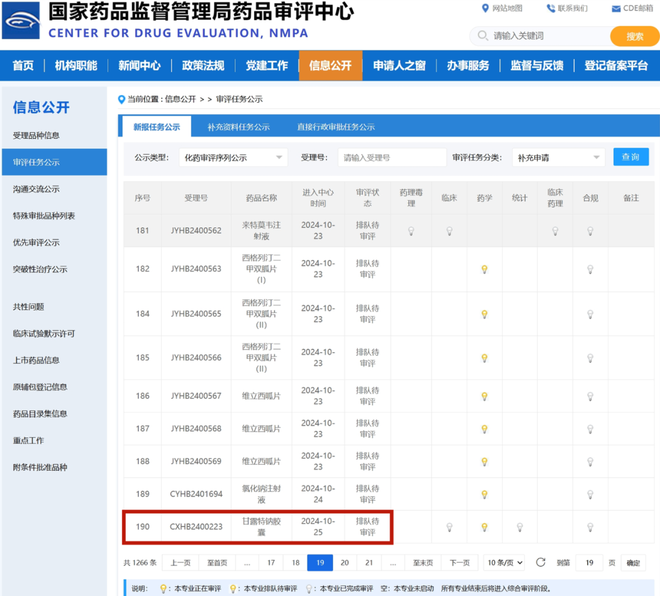The image size is (660, 596).
Task: Click the orange 搜索 button
Action: coord(634,36)
